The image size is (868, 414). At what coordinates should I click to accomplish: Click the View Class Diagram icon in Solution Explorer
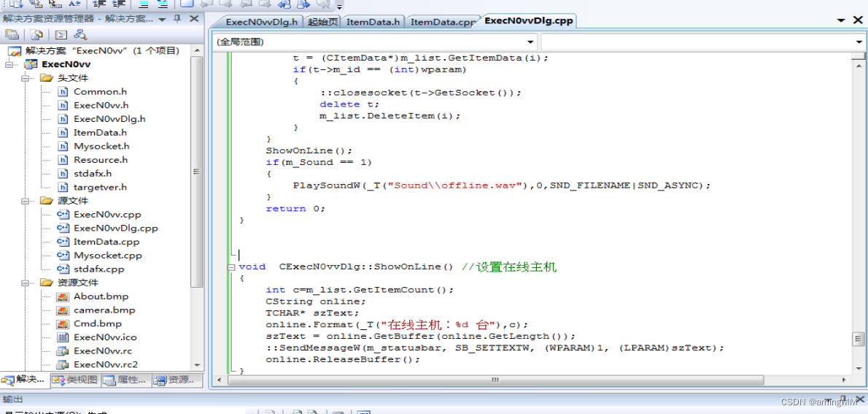81,34
